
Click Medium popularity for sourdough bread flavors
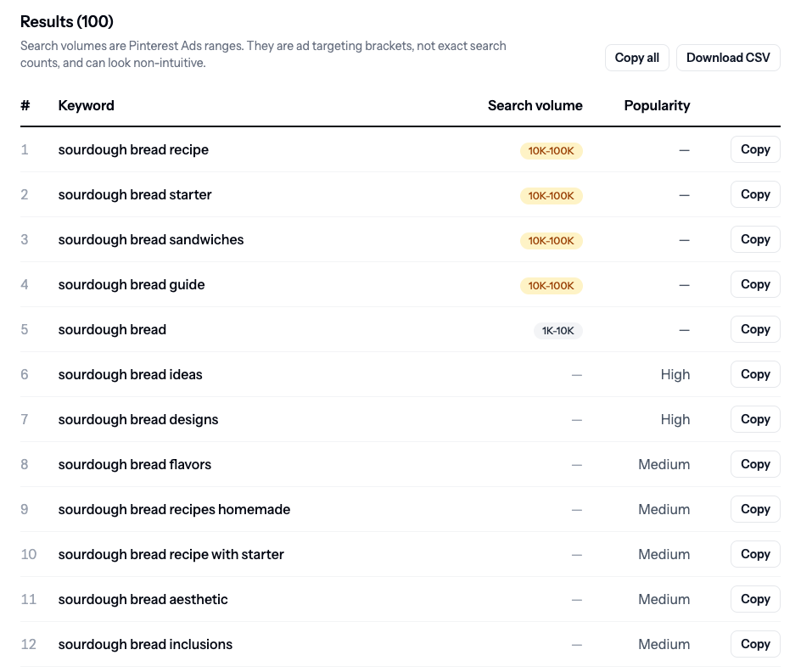(x=664, y=464)
